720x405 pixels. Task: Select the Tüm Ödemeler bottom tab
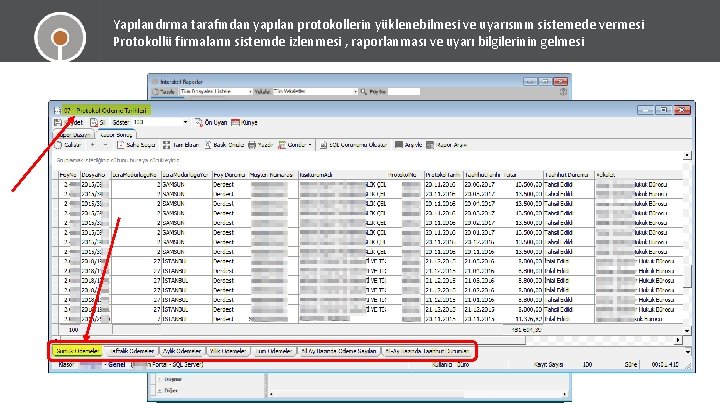click(274, 351)
